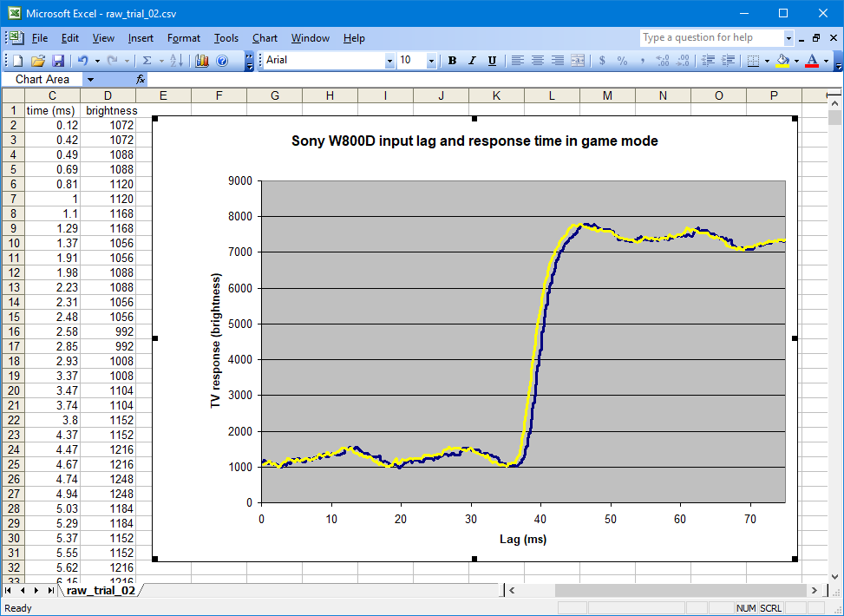This screenshot has width=844, height=616.
Task: Click Decrease Indent icon
Action: click(x=708, y=61)
